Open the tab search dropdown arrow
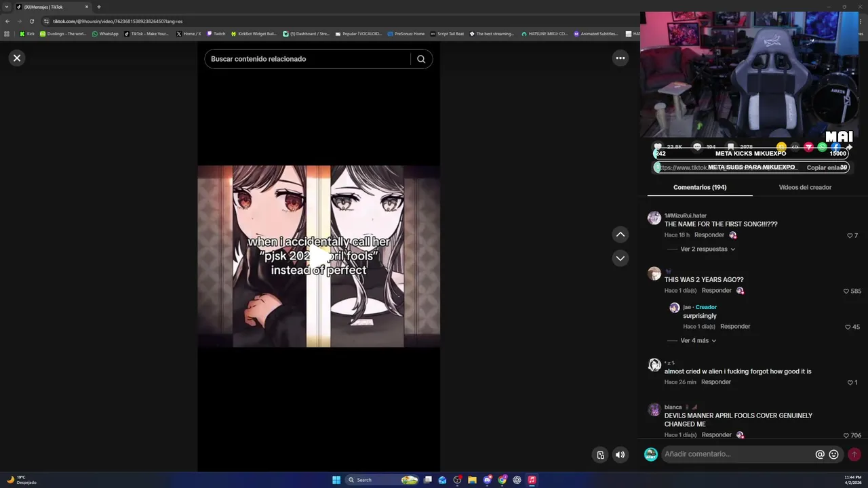This screenshot has height=488, width=868. pyautogui.click(x=7, y=7)
